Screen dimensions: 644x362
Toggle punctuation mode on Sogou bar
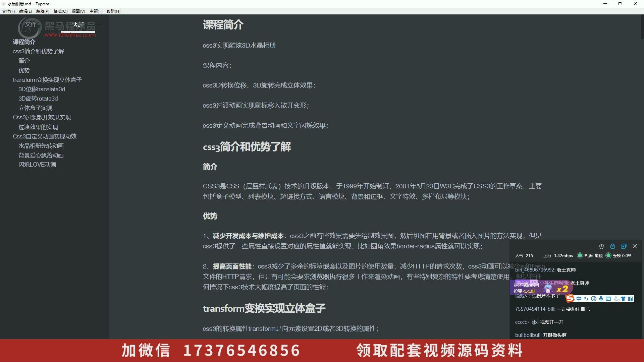pos(586,299)
